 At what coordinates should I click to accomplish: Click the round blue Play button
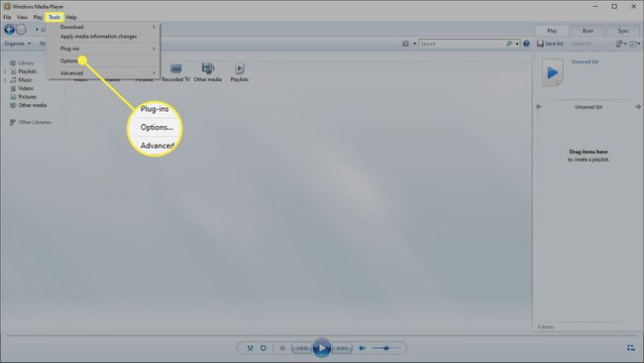pos(322,348)
